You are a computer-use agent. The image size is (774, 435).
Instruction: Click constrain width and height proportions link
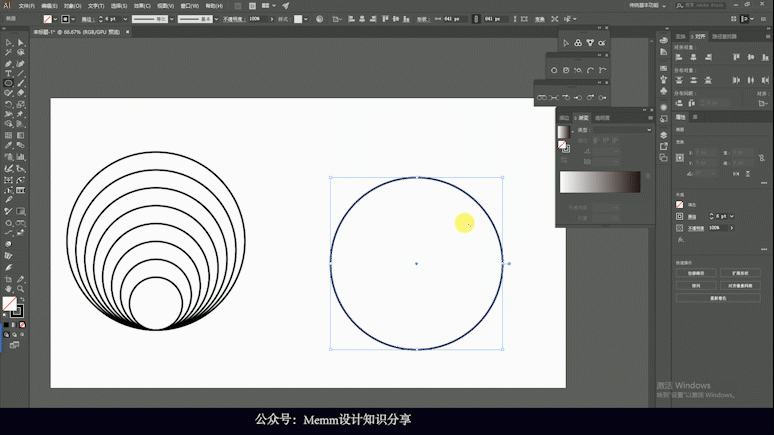point(476,19)
